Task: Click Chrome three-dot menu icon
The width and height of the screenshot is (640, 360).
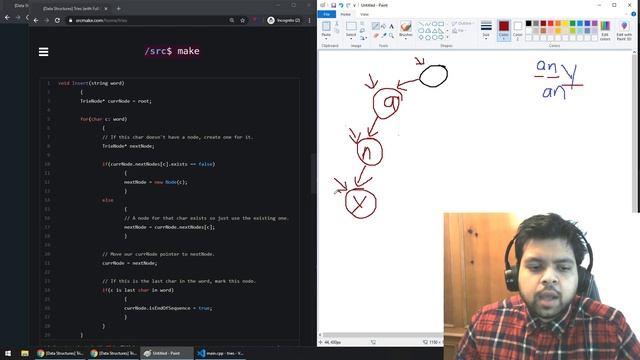Action: coord(309,20)
